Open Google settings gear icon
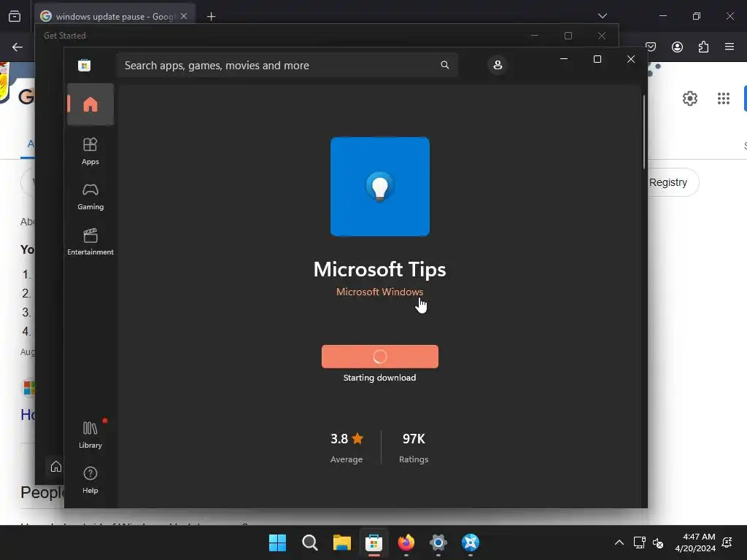747x560 pixels. coord(690,98)
